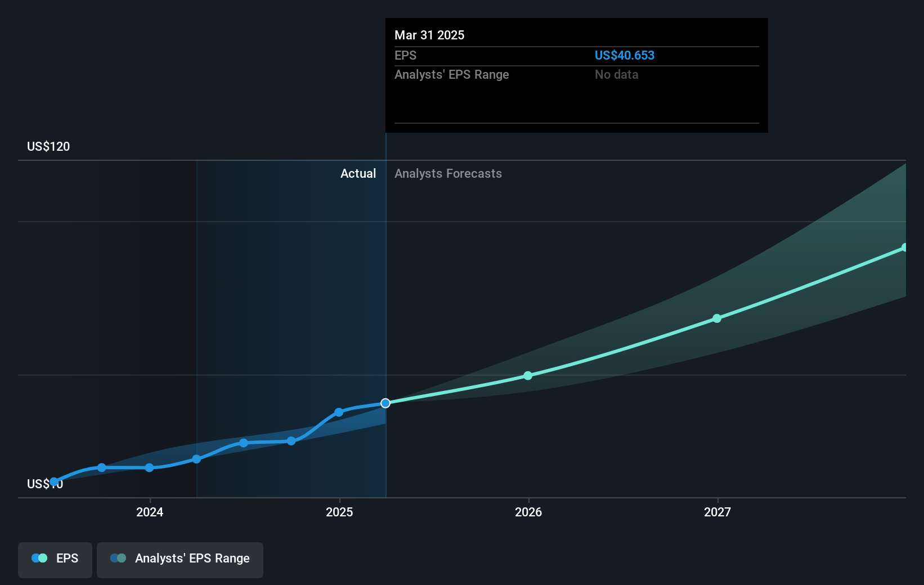Viewport: 924px width, 585px height.
Task: Click the 'Mar 31 2025' tooltip date
Action: [x=429, y=35]
